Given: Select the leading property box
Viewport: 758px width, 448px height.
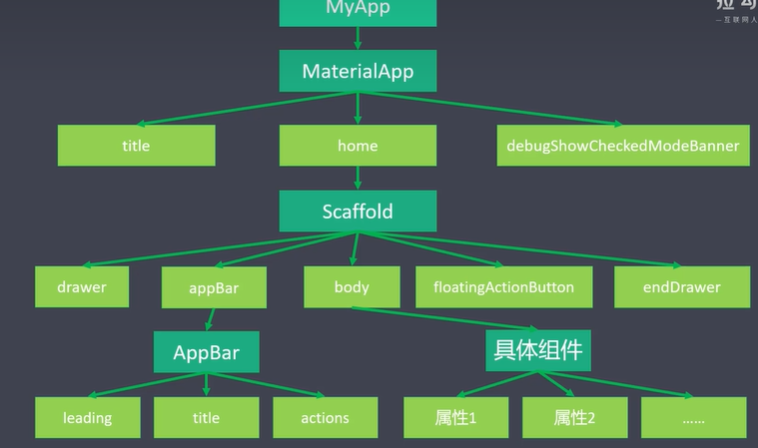Looking at the screenshot, I should click(87, 418).
